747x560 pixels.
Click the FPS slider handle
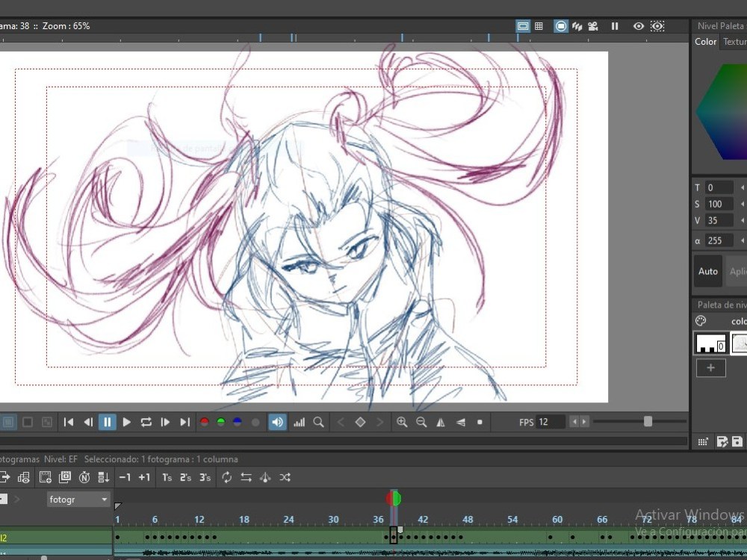[x=648, y=421]
